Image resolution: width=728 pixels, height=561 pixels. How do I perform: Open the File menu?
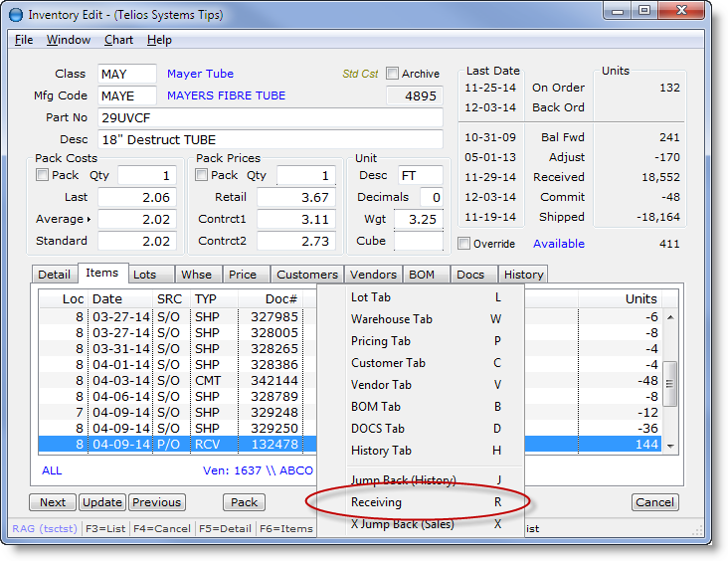point(24,40)
